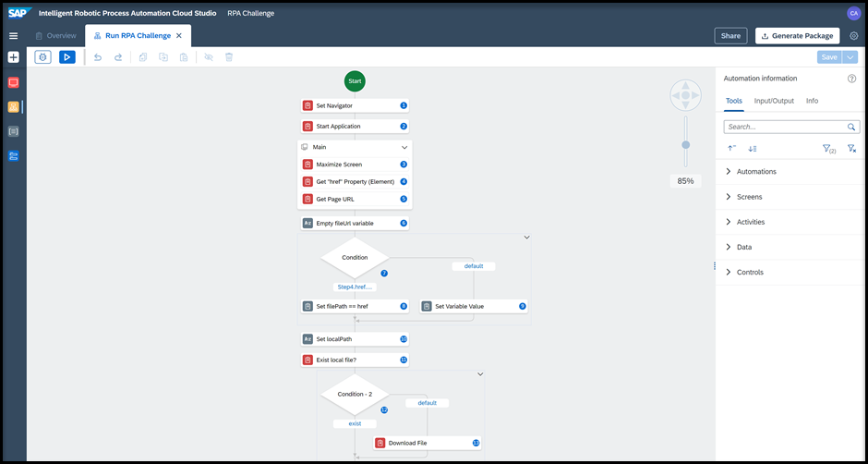
Task: Open the blue sidebar icon below data types
Action: pyautogui.click(x=13, y=156)
